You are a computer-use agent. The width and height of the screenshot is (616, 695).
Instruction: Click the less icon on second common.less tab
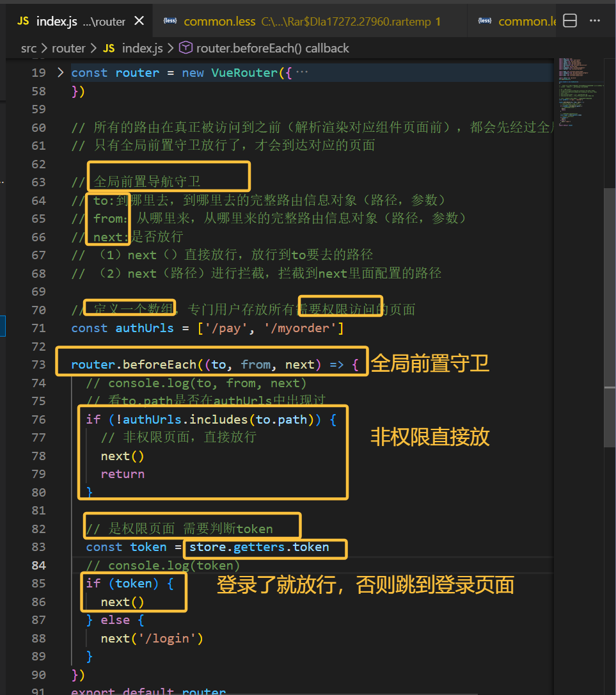pyautogui.click(x=485, y=21)
